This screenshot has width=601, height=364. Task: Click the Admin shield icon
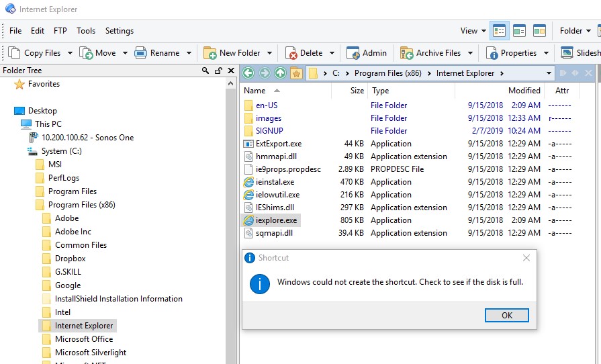pyautogui.click(x=353, y=53)
